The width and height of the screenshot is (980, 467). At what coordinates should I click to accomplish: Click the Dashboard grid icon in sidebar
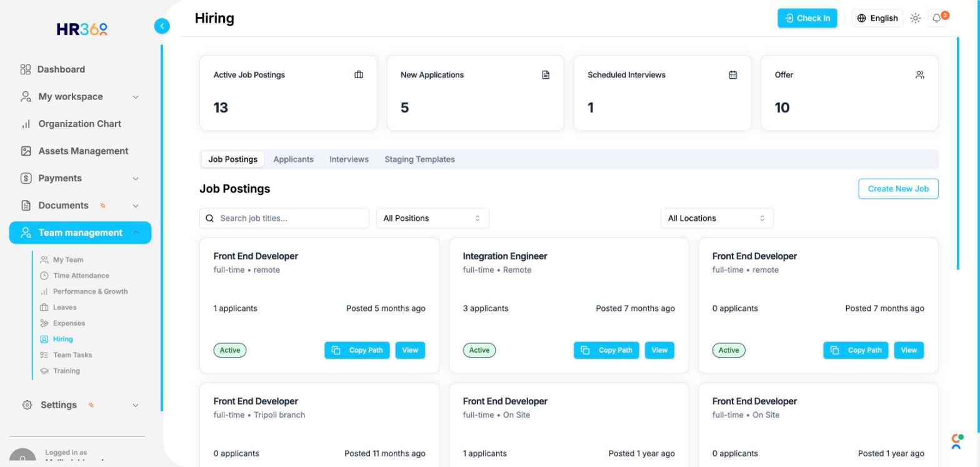(x=25, y=69)
